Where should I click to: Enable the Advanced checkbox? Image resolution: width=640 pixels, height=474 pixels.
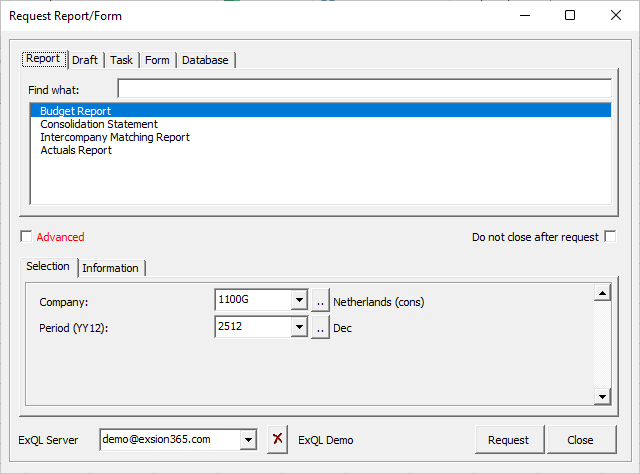tap(26, 236)
